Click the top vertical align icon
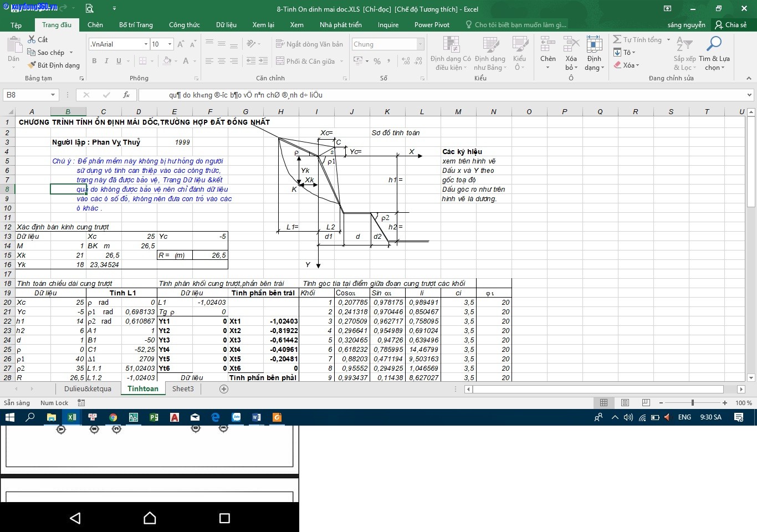757x532 pixels. coord(209,44)
